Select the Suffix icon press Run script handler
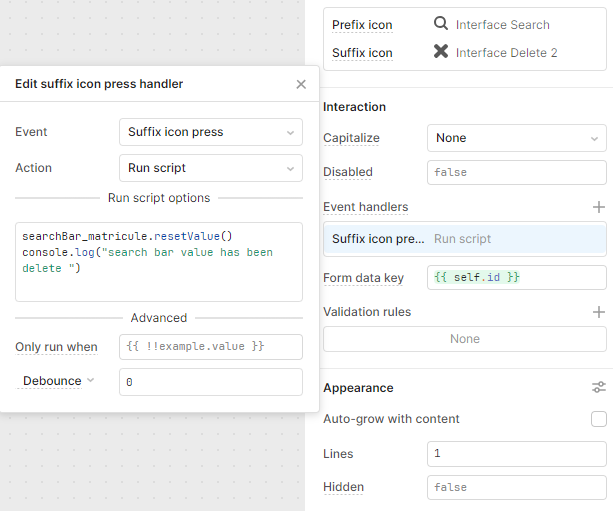This screenshot has height=511, width=613. (x=465, y=239)
